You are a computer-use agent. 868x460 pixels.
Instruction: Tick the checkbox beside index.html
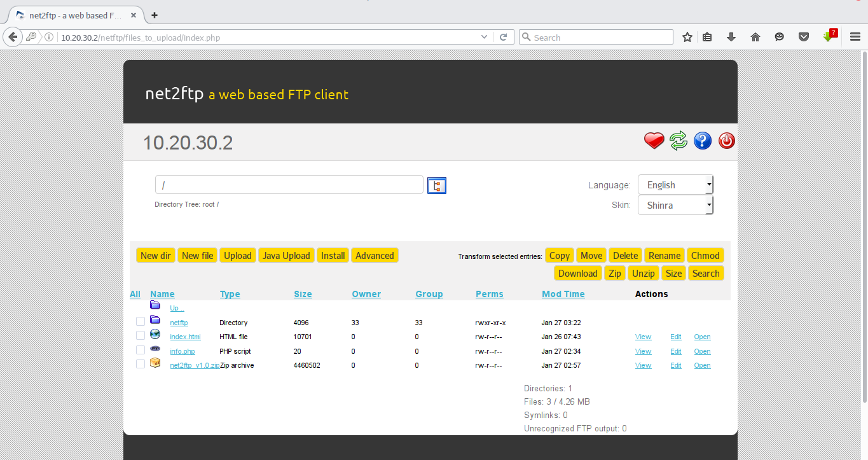(140, 335)
